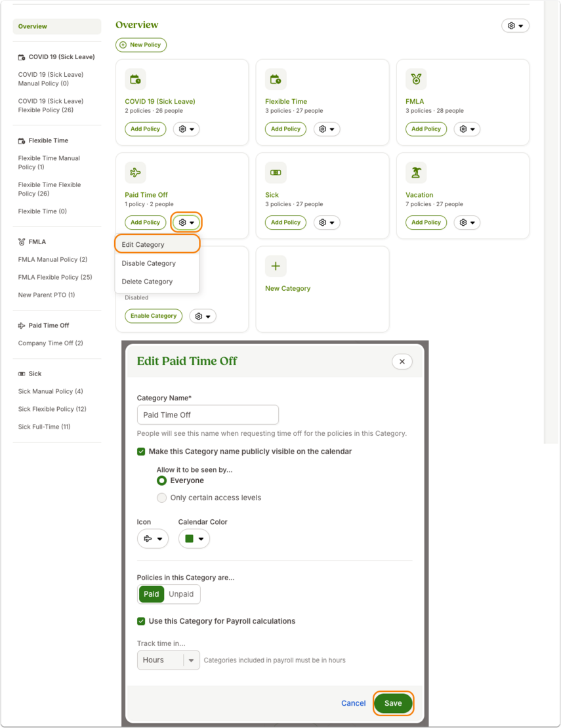Click sidebar COVID 19 (Sick Leave) heading icon
561x728 pixels.
coord(22,57)
